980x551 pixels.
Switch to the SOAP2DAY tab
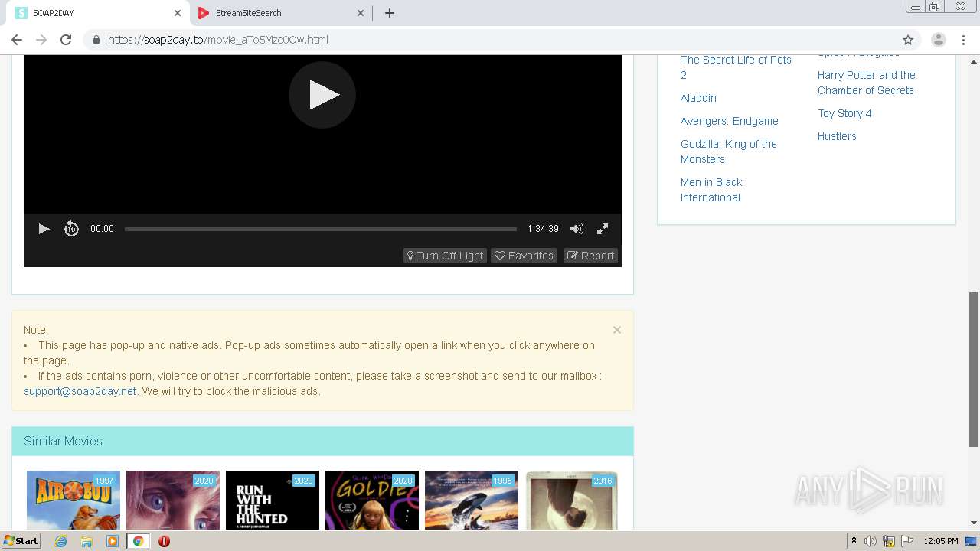pos(98,13)
